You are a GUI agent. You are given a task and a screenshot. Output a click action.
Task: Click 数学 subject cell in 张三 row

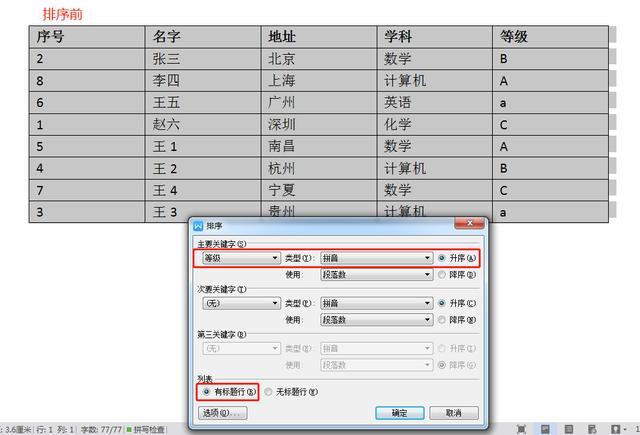click(435, 59)
